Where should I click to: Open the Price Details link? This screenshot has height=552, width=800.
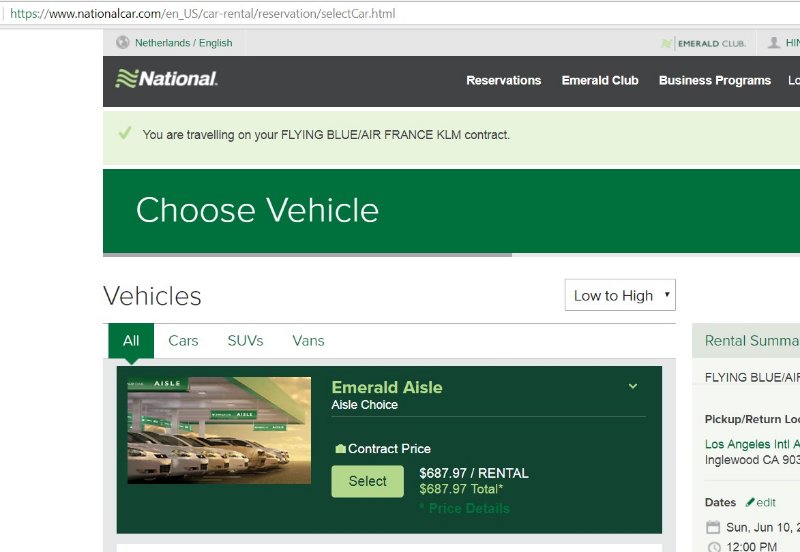pos(465,508)
